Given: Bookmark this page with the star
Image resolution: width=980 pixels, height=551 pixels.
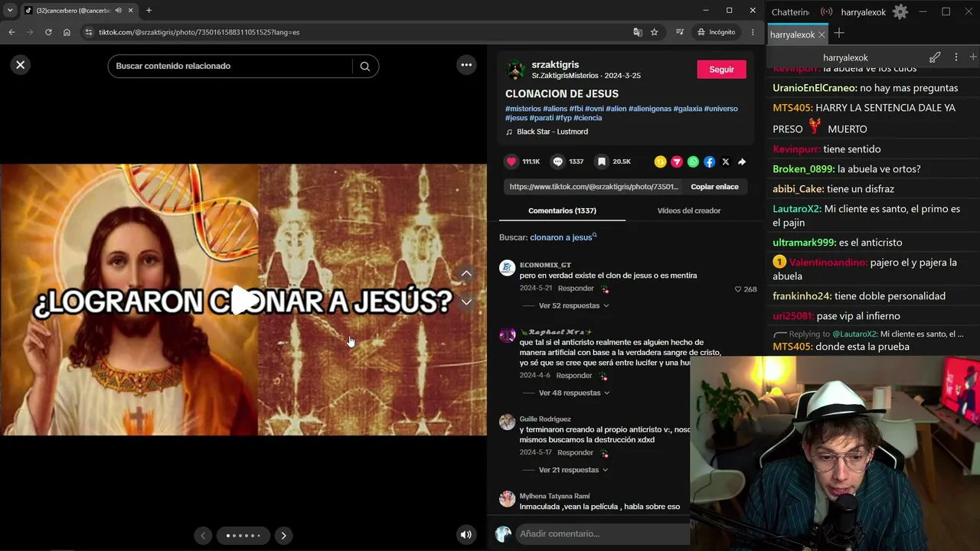Looking at the screenshot, I should [655, 32].
